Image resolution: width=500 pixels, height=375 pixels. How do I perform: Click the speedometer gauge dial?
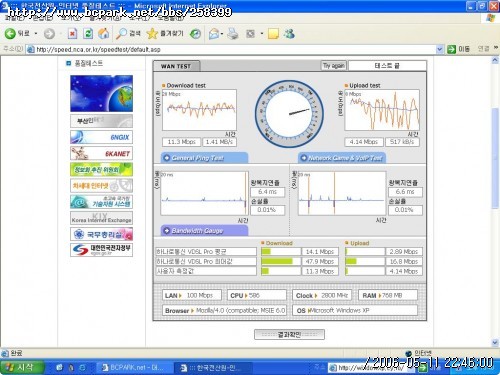(x=289, y=114)
